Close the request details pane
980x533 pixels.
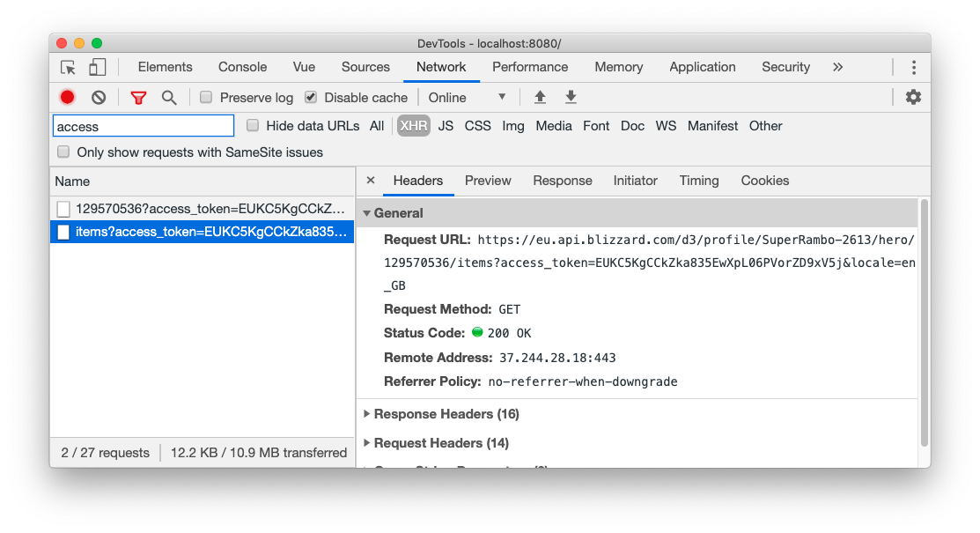[371, 181]
